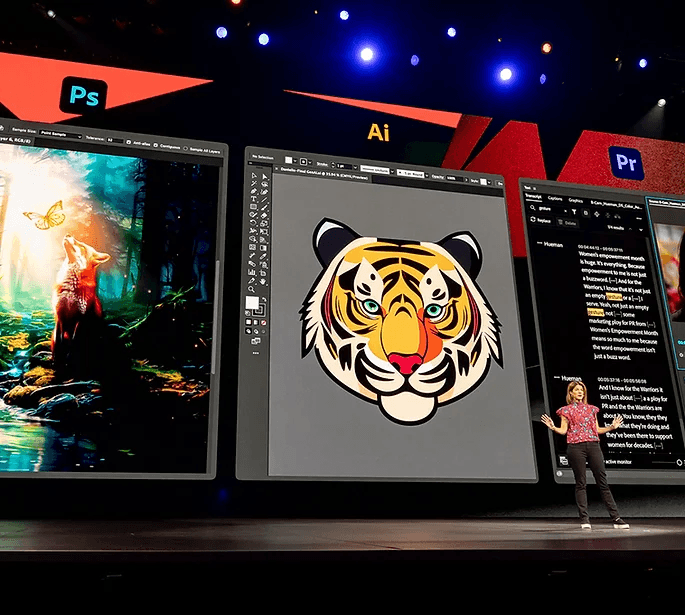Screen dimensions: 685x615
Task: Open the Graphics tab in Premiere
Action: coord(576,201)
